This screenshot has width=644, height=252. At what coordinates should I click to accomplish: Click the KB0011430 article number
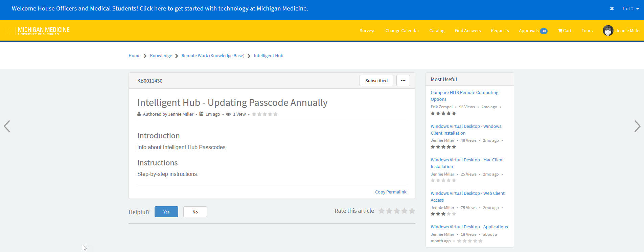[x=150, y=81]
